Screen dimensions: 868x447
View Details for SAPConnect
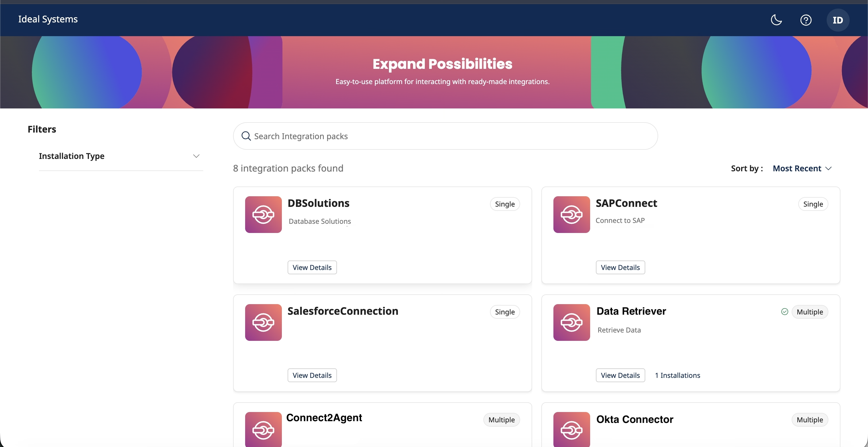click(620, 267)
